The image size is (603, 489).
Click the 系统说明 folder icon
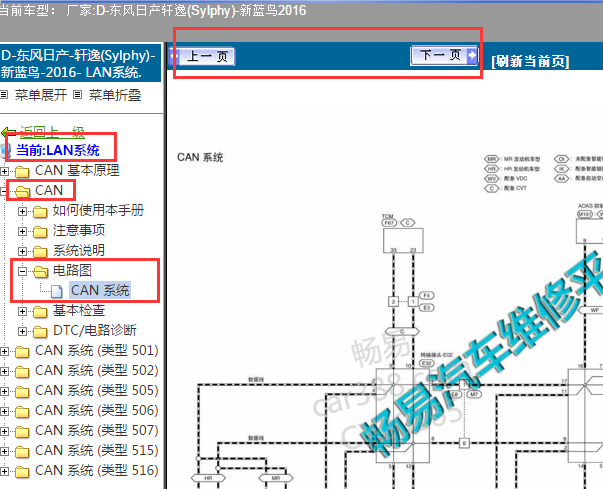click(40, 251)
